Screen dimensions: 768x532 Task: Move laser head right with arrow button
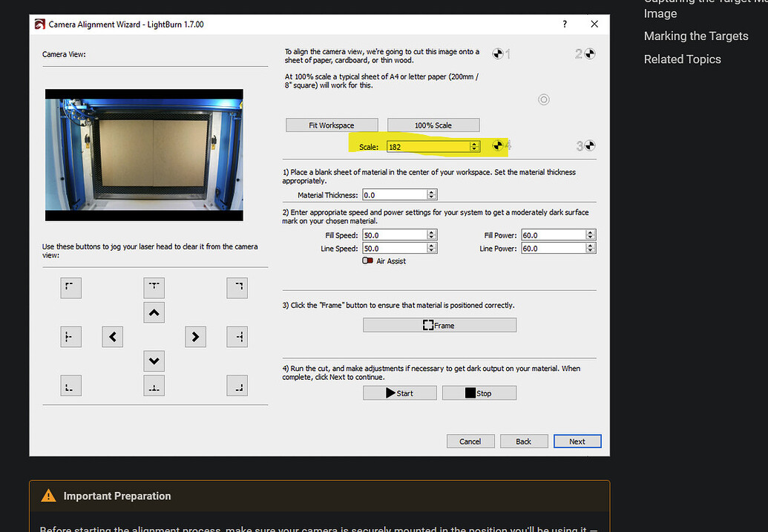195,337
